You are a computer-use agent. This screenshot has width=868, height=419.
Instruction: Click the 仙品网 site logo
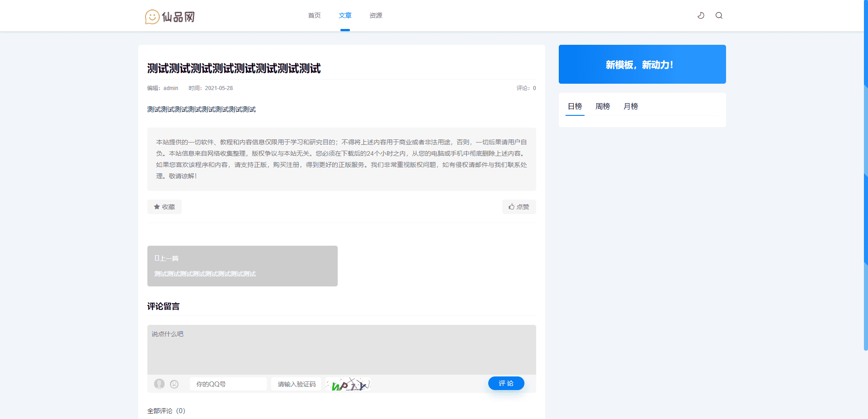click(x=170, y=17)
